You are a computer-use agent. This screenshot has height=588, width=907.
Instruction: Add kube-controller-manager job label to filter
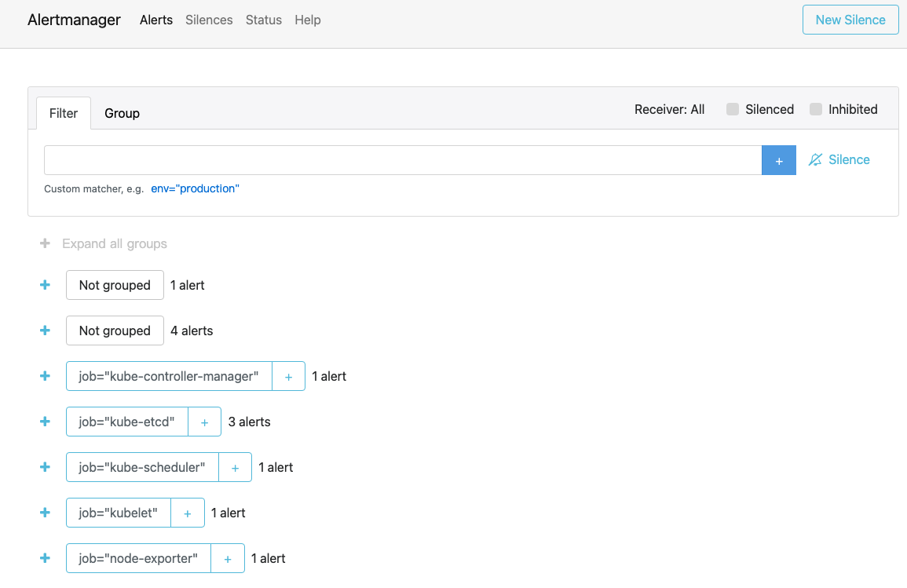pyautogui.click(x=288, y=377)
